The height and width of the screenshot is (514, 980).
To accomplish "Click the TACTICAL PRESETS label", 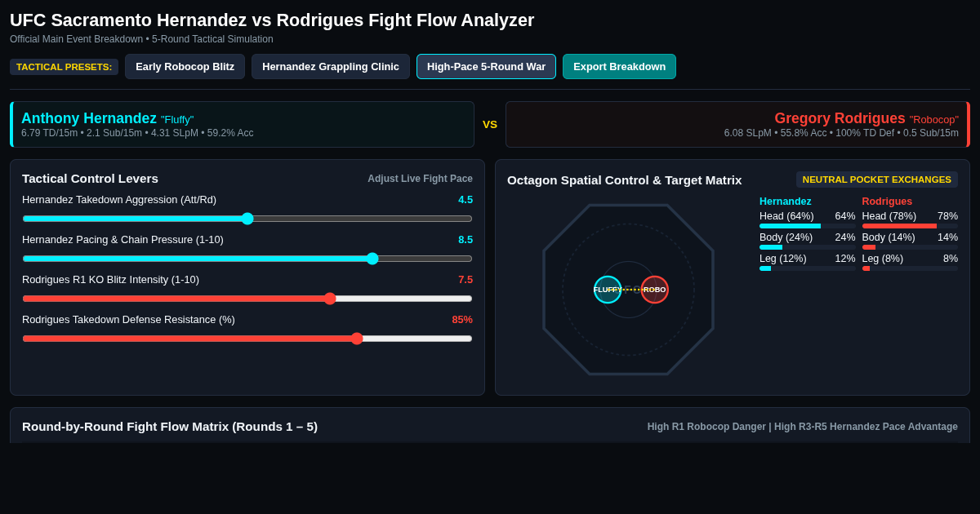I will tap(64, 67).
